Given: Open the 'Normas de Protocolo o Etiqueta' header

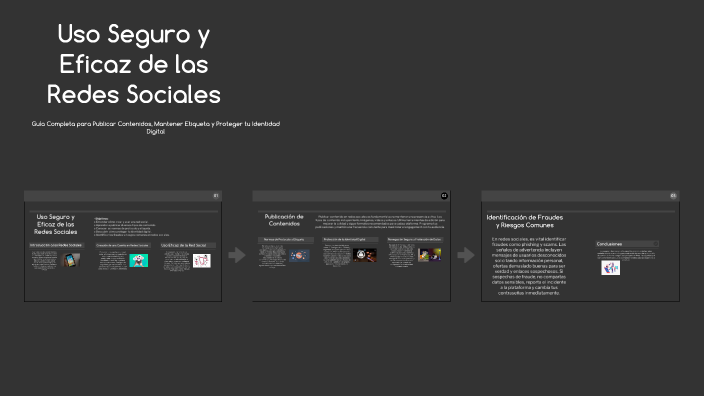Looking at the screenshot, I should (286, 240).
